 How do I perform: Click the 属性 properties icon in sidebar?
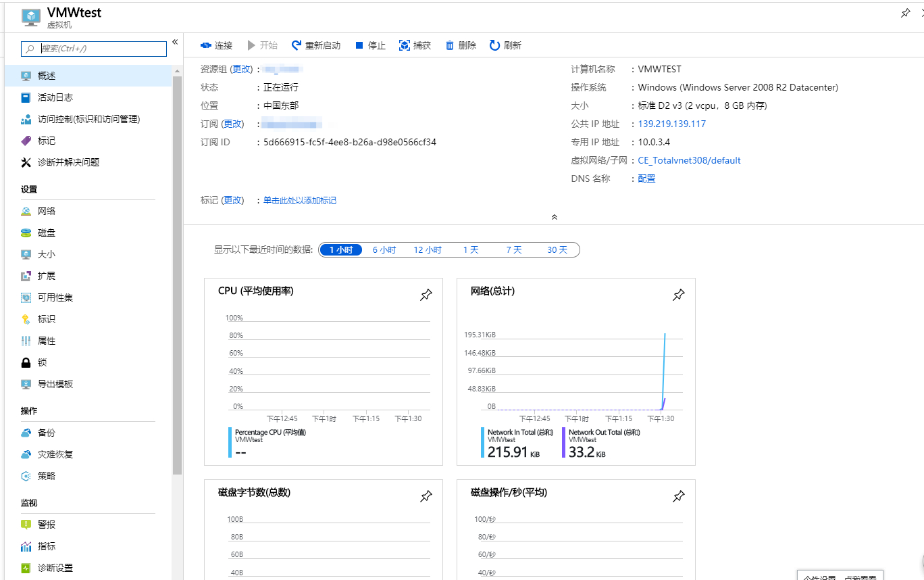click(x=26, y=341)
